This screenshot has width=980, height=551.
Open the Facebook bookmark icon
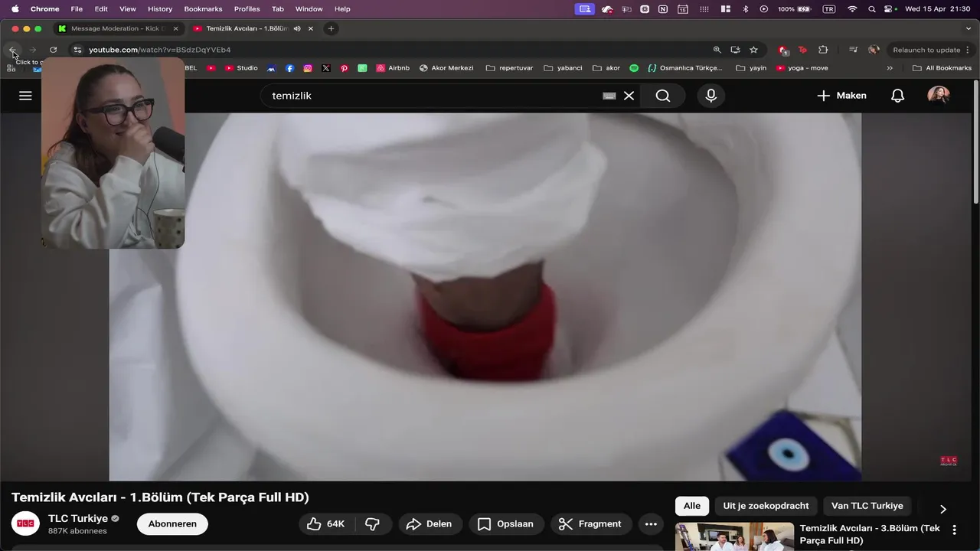289,68
